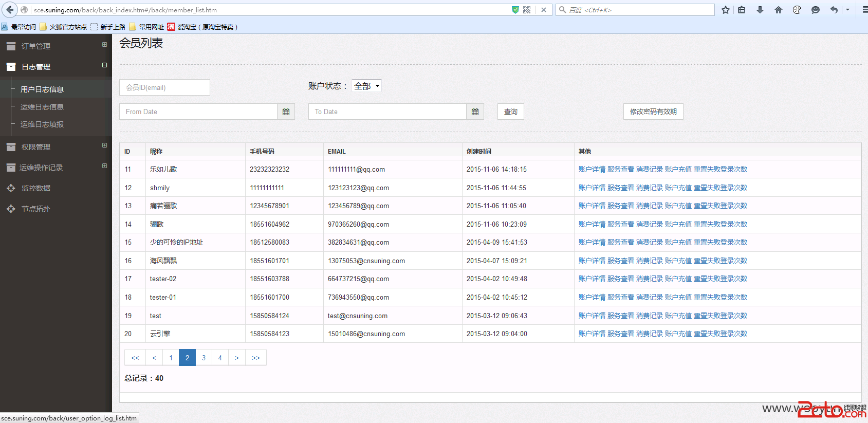Click the palette theme icon in toolbar
The height and width of the screenshot is (423, 868).
(797, 10)
